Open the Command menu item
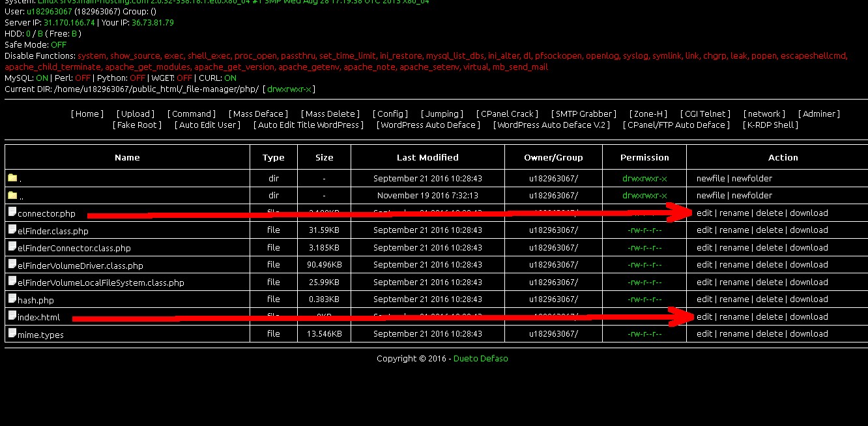868x426 pixels. click(x=191, y=114)
